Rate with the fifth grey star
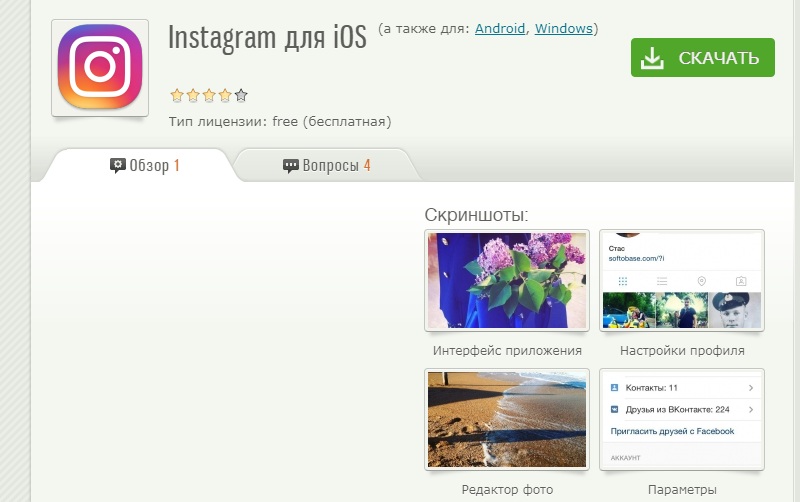Image resolution: width=800 pixels, height=502 pixels. point(241,95)
